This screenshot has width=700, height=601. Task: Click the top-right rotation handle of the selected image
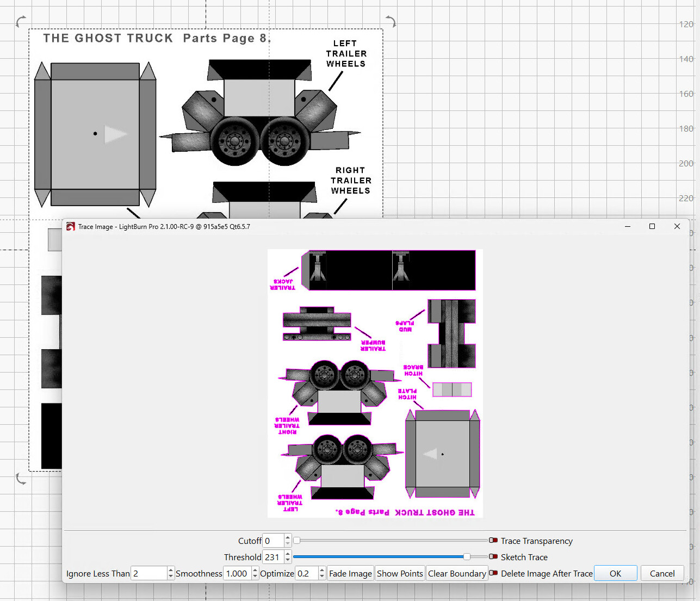click(x=391, y=22)
